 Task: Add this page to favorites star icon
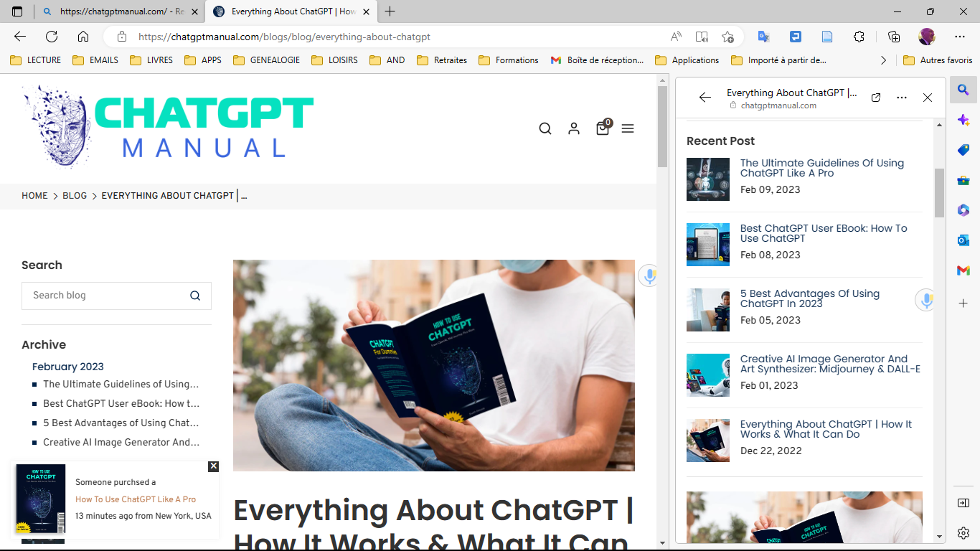(x=727, y=37)
